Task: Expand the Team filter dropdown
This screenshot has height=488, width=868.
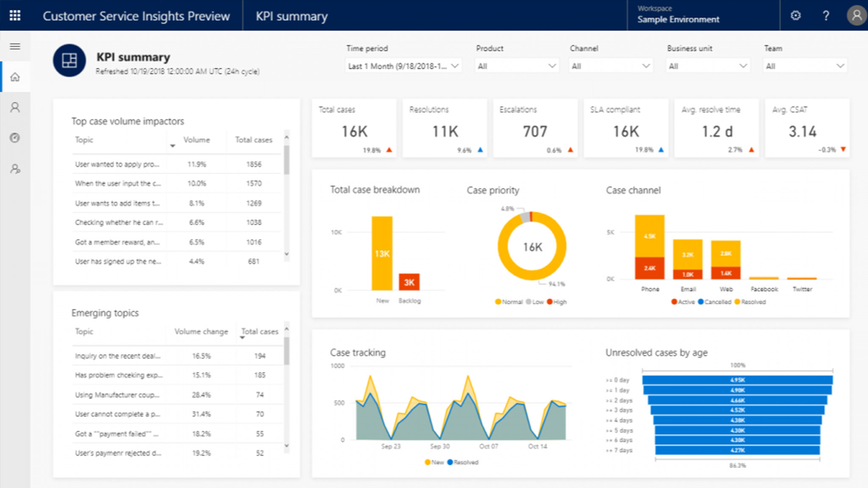Action: pyautogui.click(x=804, y=66)
